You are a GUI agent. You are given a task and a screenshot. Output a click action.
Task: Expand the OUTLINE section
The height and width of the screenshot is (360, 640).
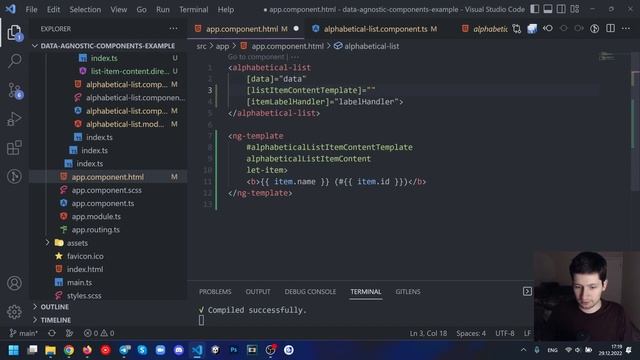[55, 307]
